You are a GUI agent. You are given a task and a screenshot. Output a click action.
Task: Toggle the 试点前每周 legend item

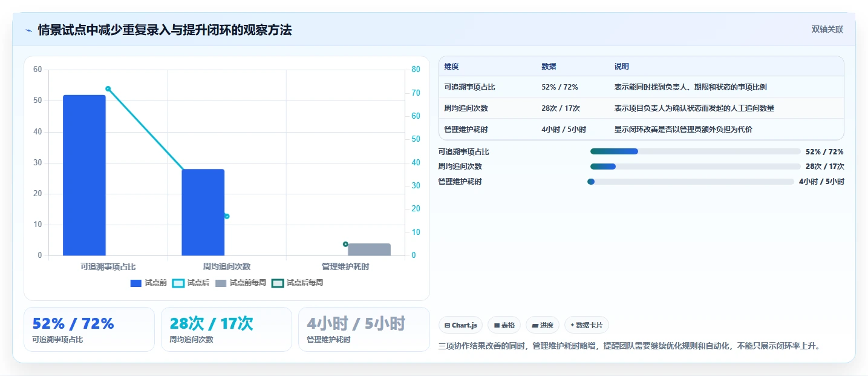[x=241, y=283]
